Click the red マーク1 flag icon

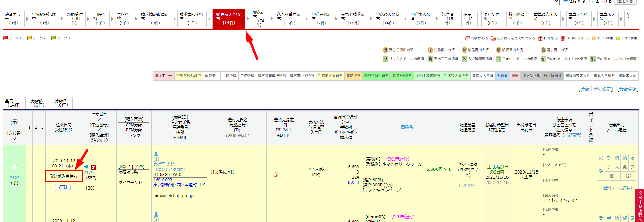5,38
